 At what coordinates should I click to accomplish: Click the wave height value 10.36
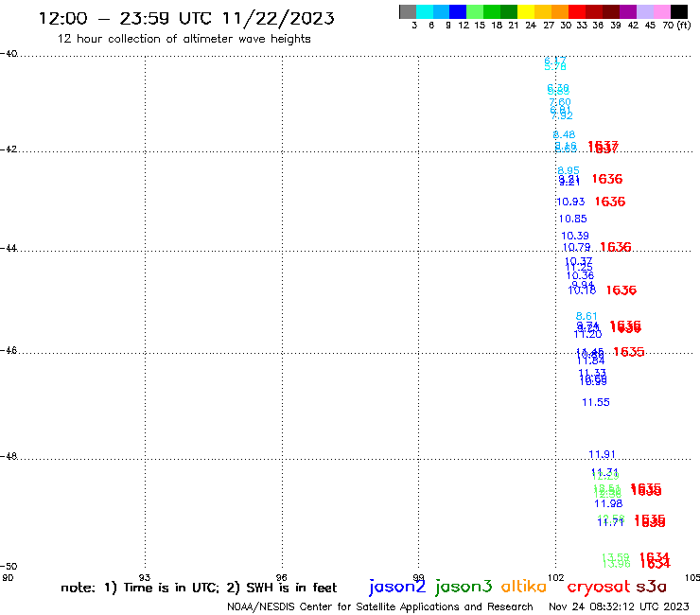580,276
